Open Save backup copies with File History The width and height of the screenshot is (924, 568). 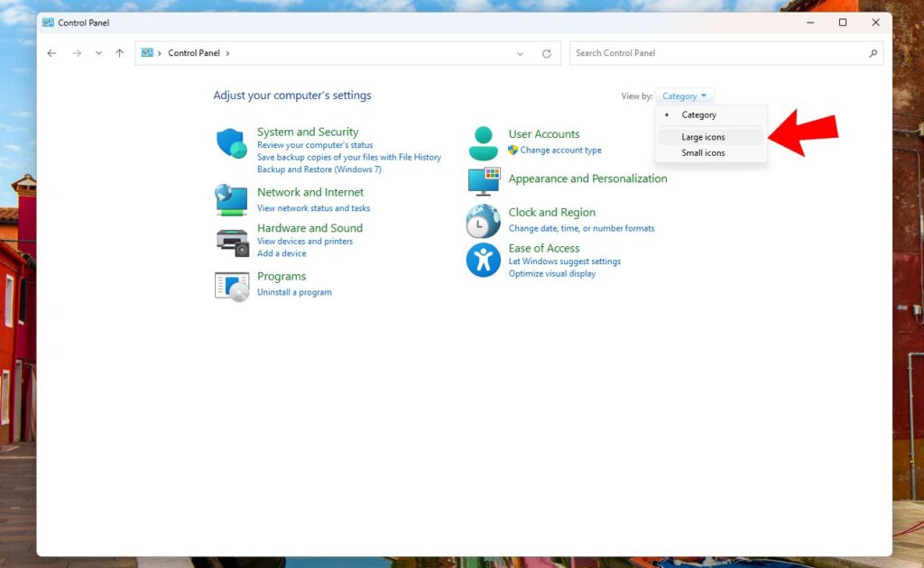pos(349,157)
